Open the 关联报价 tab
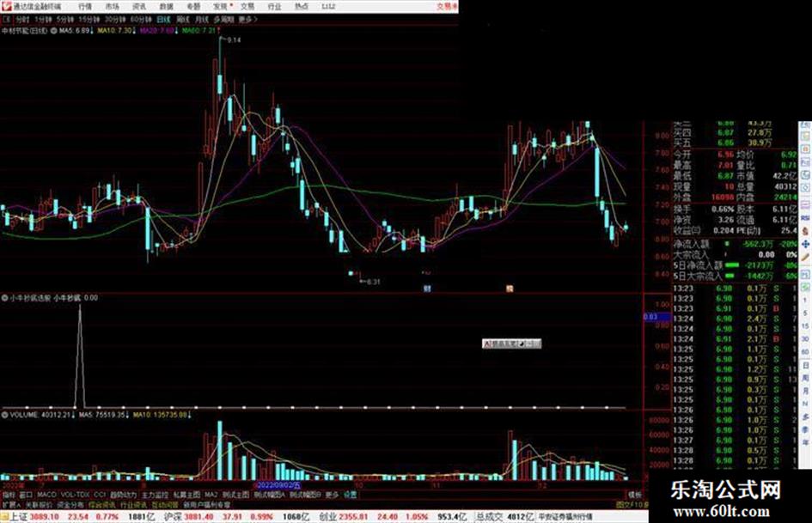 pyautogui.click(x=39, y=504)
